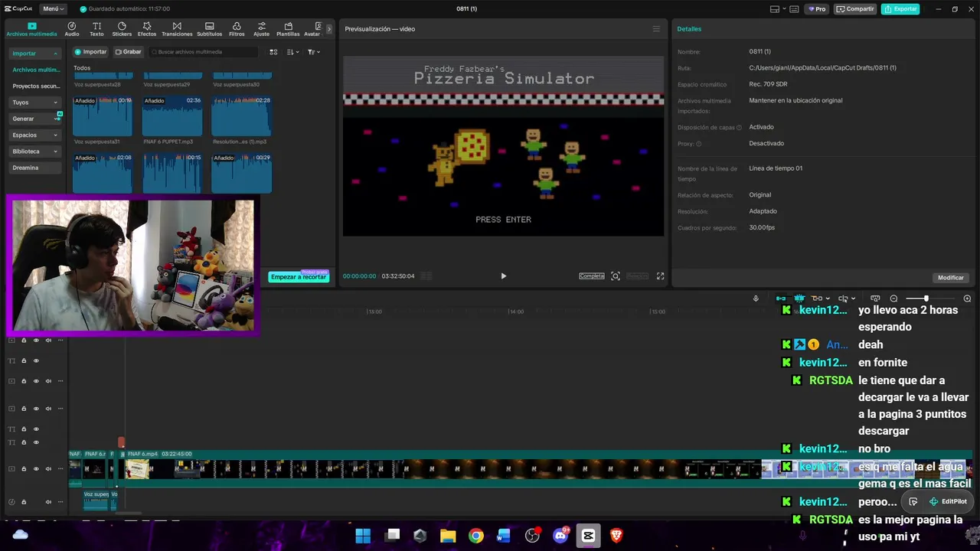Lock the bottom audio track

click(24, 502)
